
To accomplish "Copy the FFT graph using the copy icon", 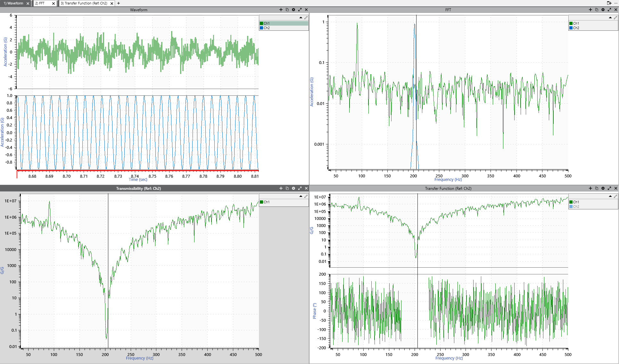I will point(597,10).
